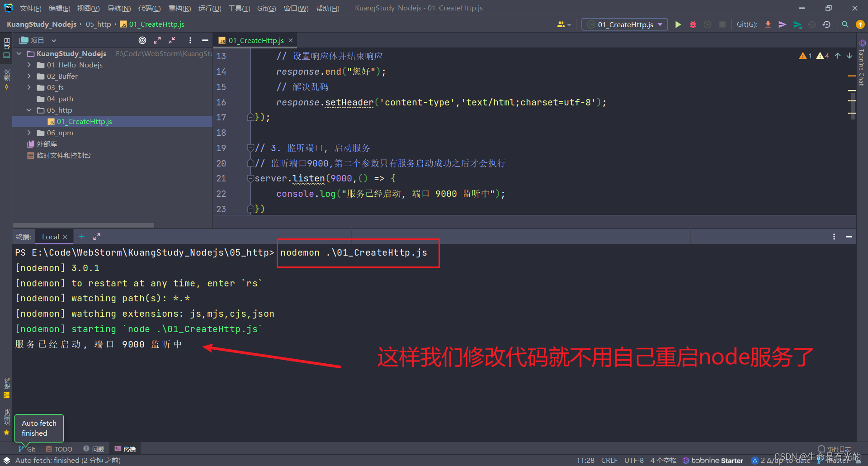868x466 pixels.
Task: Open terminal panel options menu
Action: coord(834,237)
